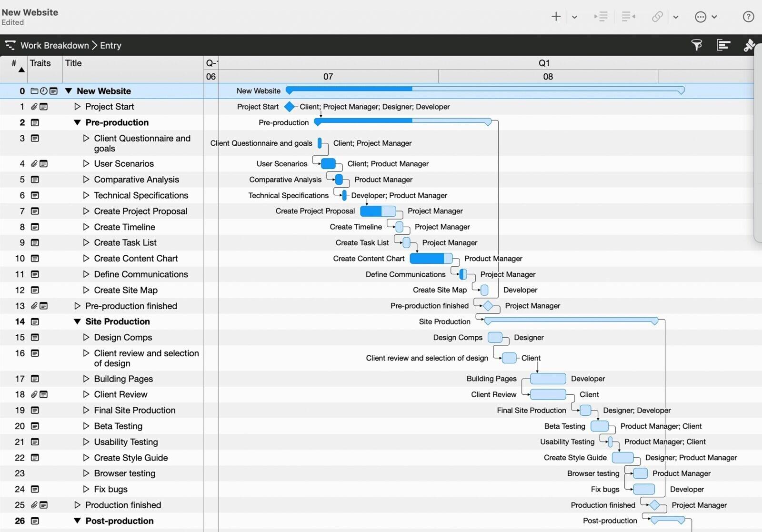The height and width of the screenshot is (532, 762).
Task: Click the New Website summary progress bar
Action: (x=485, y=90)
